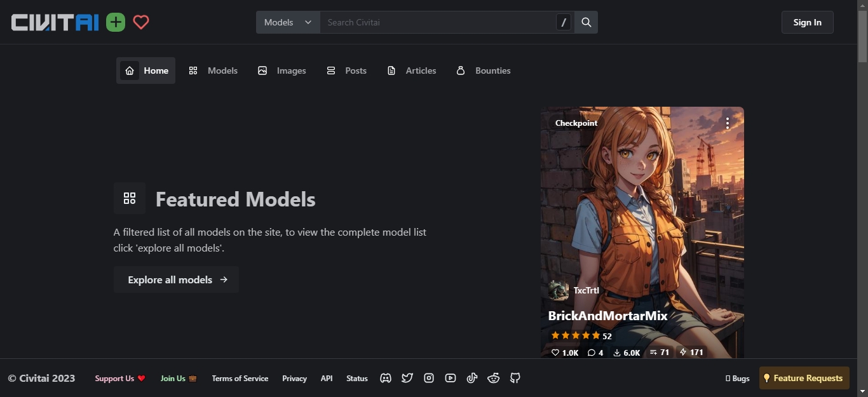This screenshot has width=868, height=397.
Task: Open Feature Requests button
Action: tap(804, 378)
